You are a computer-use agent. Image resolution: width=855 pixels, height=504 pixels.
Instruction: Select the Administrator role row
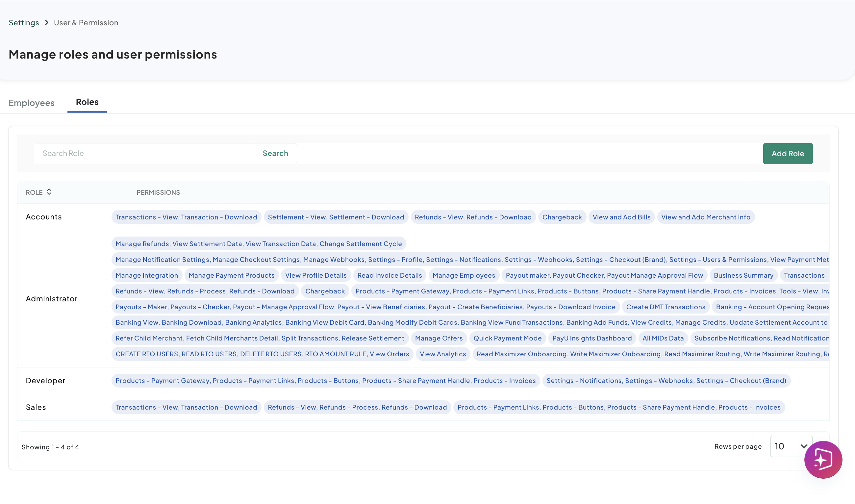pos(423,298)
